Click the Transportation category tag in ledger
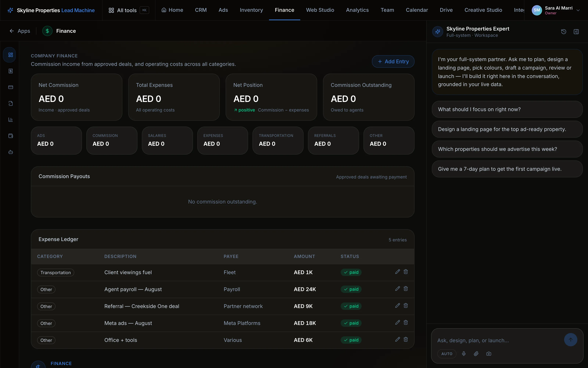This screenshot has width=588, height=368. [x=55, y=273]
